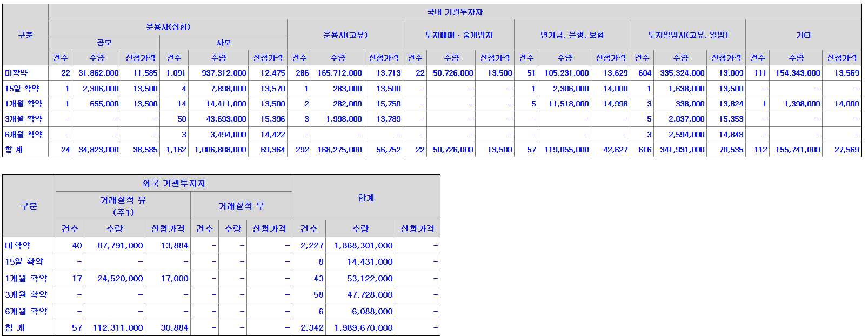Image resolution: width=868 pixels, height=336 pixels.
Task: Select the '연기금, 은행, 보험' header cell
Action: pos(572,35)
